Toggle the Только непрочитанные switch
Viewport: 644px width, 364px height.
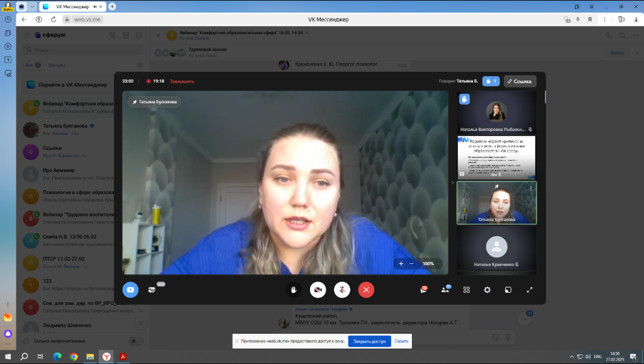136,341
